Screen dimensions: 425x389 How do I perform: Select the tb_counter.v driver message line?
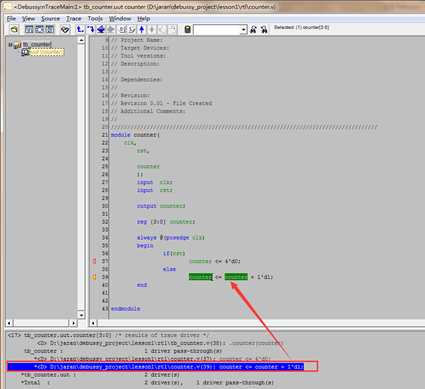[160, 343]
